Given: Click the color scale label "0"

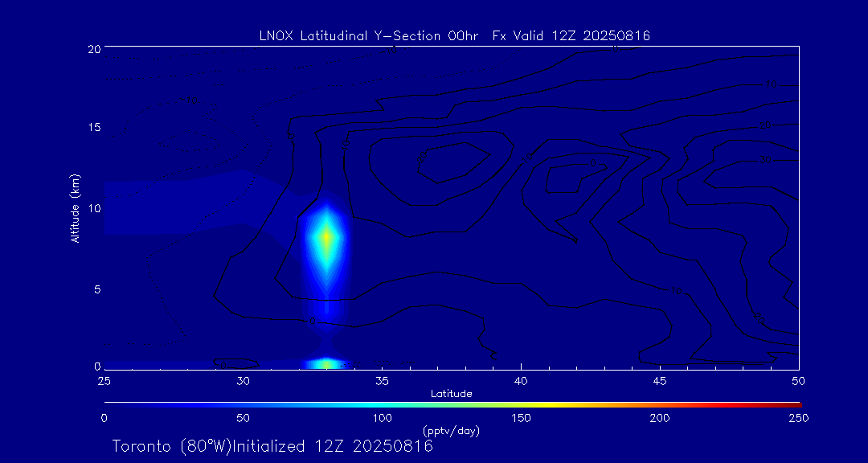Looking at the screenshot, I should [x=104, y=418].
